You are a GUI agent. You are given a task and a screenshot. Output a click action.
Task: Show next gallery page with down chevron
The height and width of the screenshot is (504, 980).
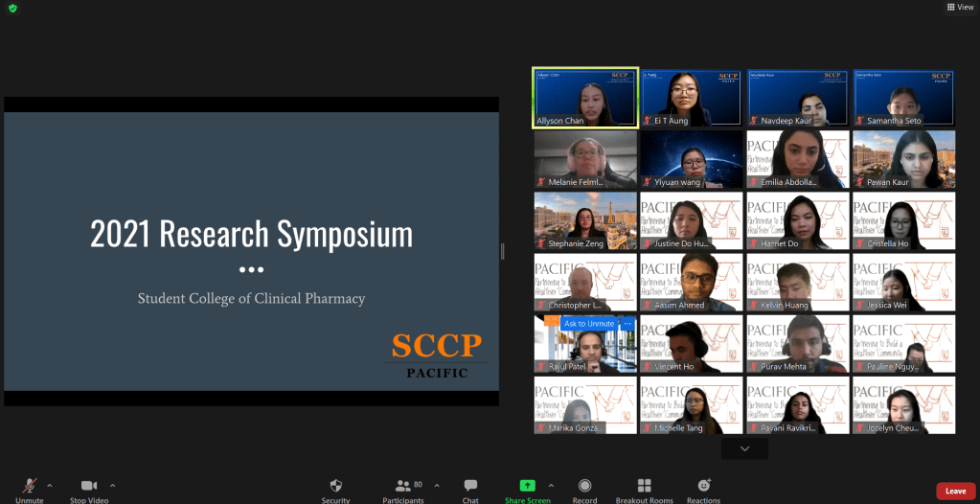click(x=744, y=448)
